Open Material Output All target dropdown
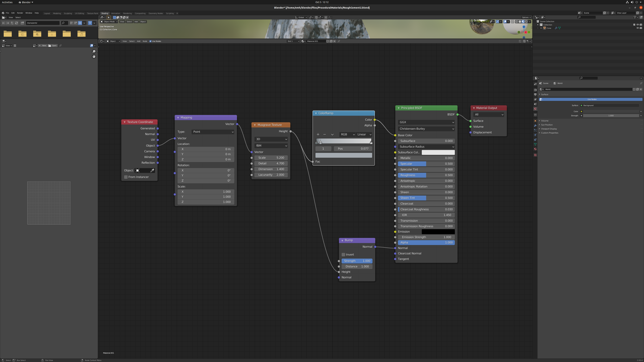Viewport: 644px width, 362px height. (x=489, y=114)
